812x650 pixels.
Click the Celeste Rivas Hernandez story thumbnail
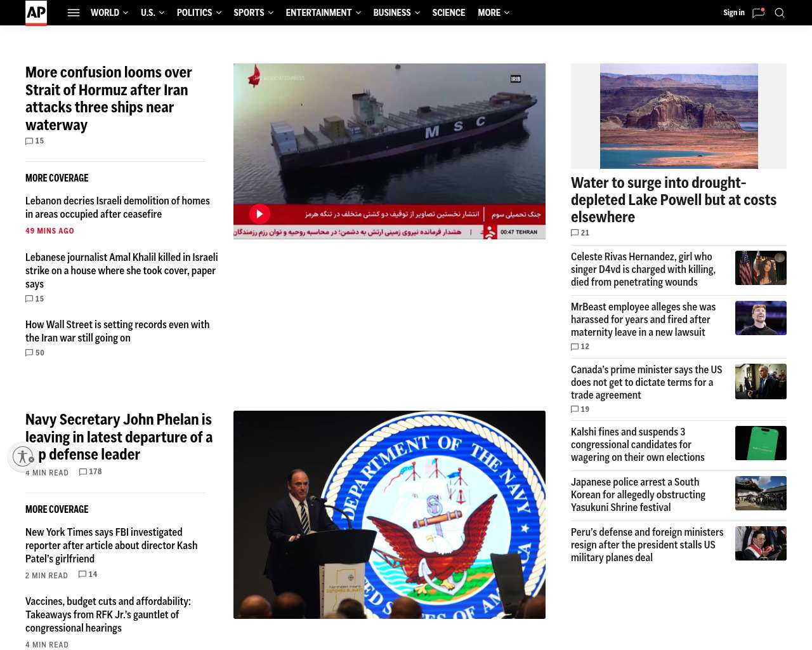coord(761,268)
